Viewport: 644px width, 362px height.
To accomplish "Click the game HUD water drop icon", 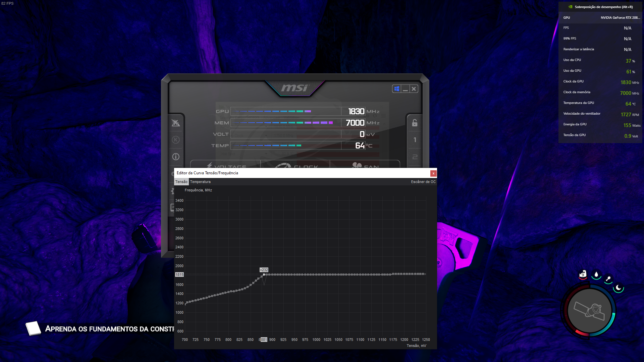I will 596,275.
